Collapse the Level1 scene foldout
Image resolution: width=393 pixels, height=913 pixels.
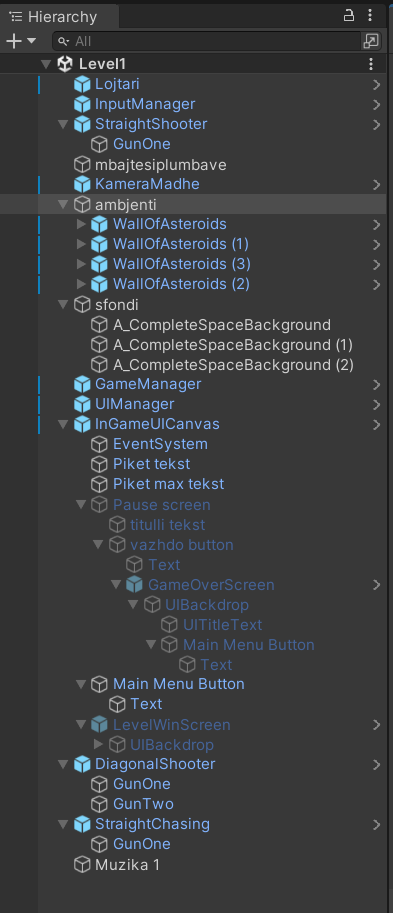[47, 64]
